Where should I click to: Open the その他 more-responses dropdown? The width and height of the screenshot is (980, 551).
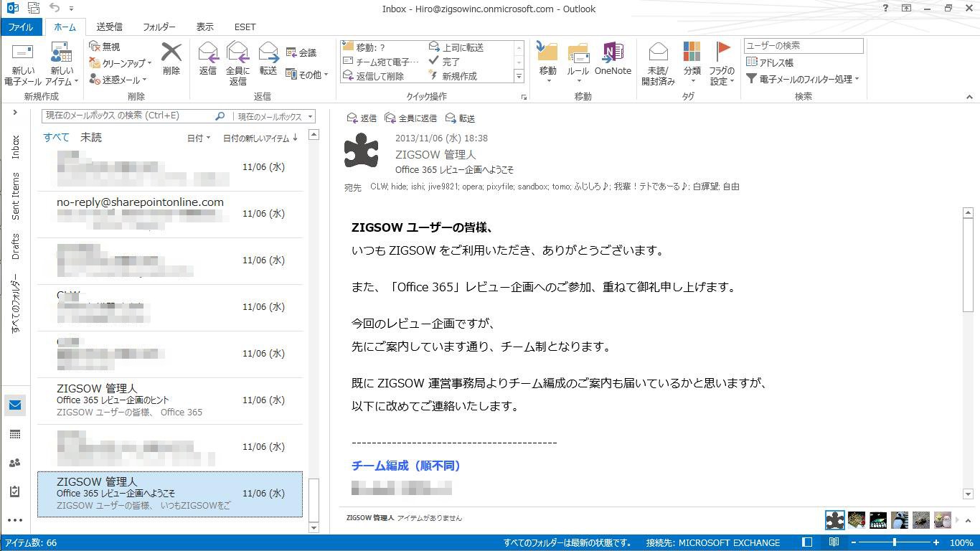point(306,74)
